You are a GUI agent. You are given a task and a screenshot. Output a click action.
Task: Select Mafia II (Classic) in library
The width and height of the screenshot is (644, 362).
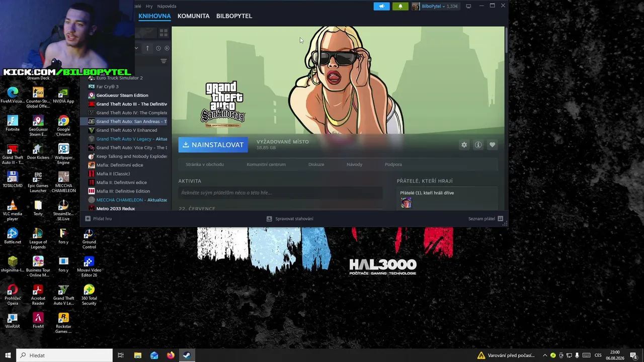coord(113,174)
